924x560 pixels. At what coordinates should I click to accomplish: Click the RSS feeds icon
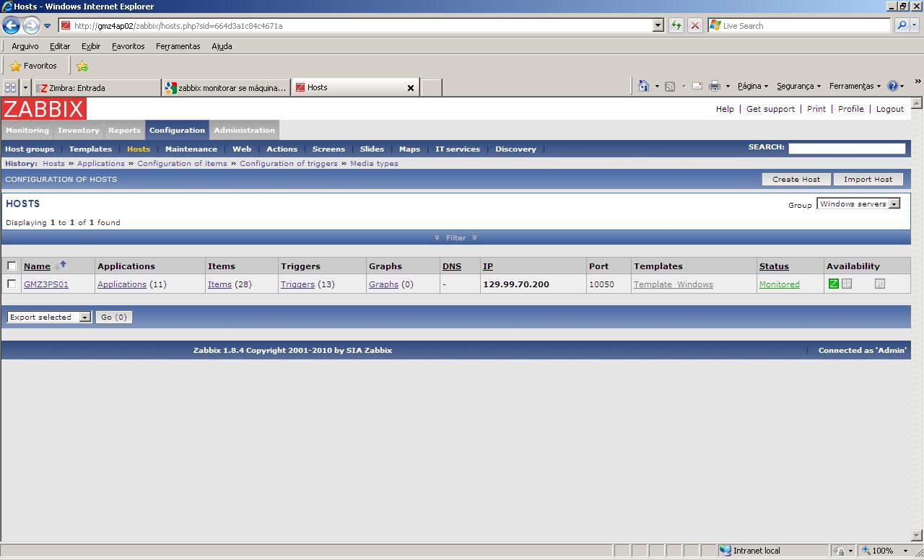pyautogui.click(x=670, y=87)
